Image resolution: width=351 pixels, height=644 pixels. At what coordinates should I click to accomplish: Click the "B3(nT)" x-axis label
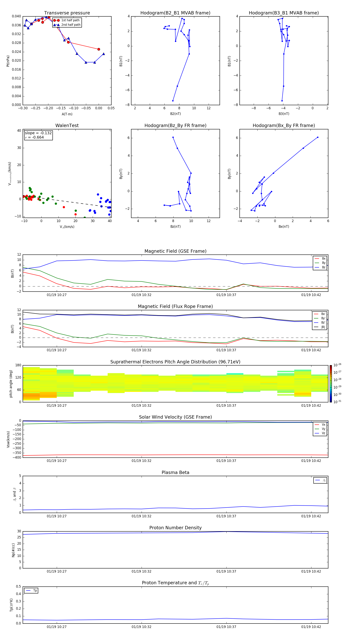point(284,114)
